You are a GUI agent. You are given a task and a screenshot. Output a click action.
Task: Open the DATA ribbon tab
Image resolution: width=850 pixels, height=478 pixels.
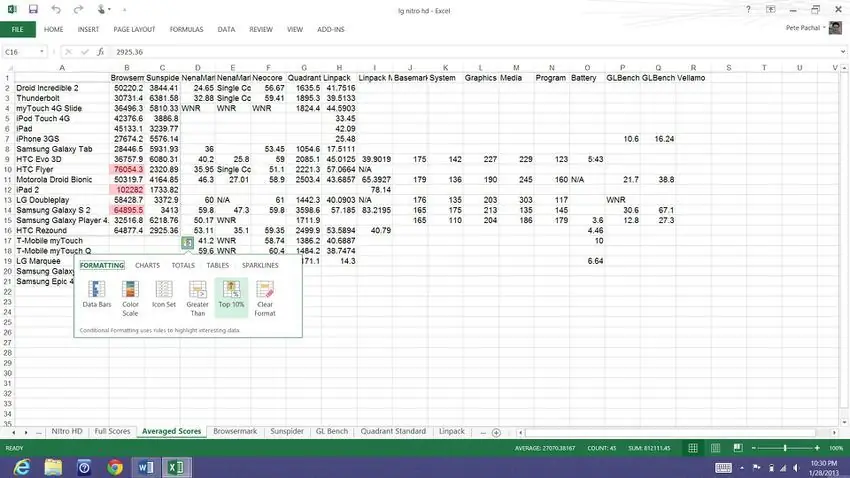pos(227,29)
